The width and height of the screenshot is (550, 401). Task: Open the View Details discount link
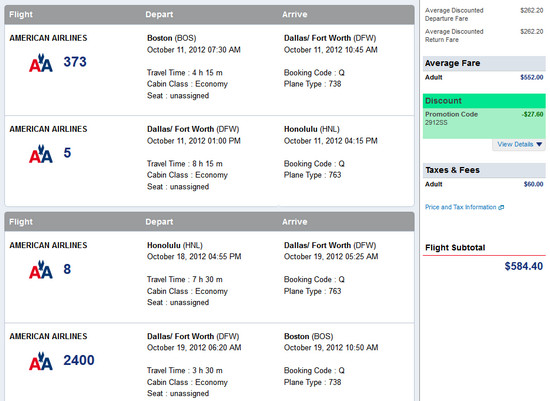[x=515, y=144]
